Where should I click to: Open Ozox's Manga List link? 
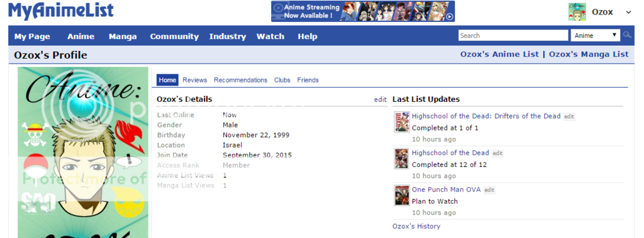pyautogui.click(x=589, y=54)
